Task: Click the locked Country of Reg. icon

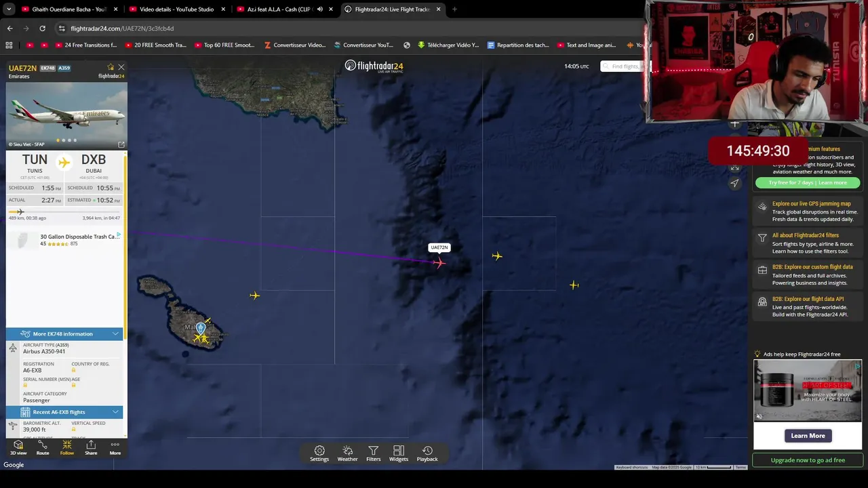Action: 73,371
